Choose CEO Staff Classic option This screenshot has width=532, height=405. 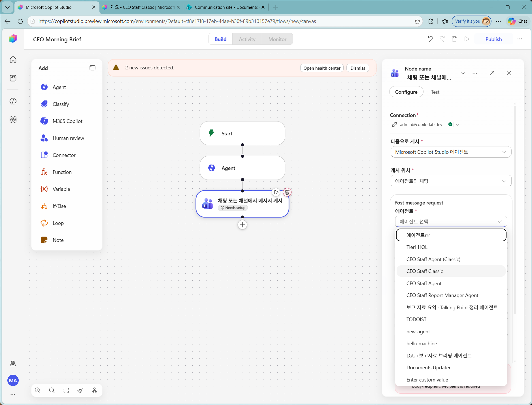[451, 271]
